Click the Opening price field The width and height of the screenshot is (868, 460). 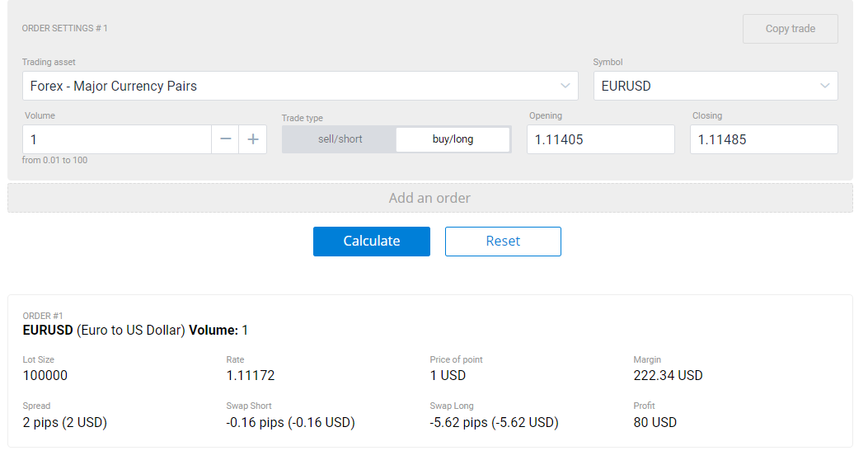(x=600, y=139)
